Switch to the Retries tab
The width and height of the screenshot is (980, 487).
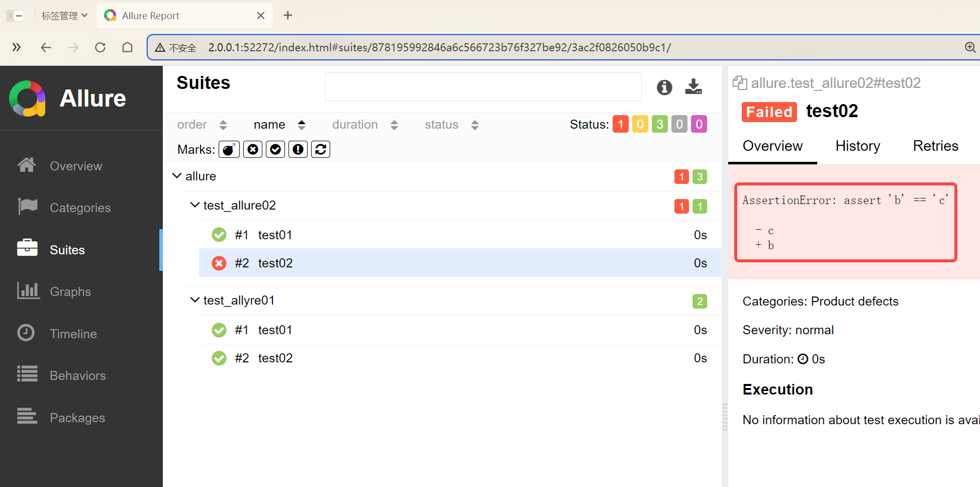point(935,146)
